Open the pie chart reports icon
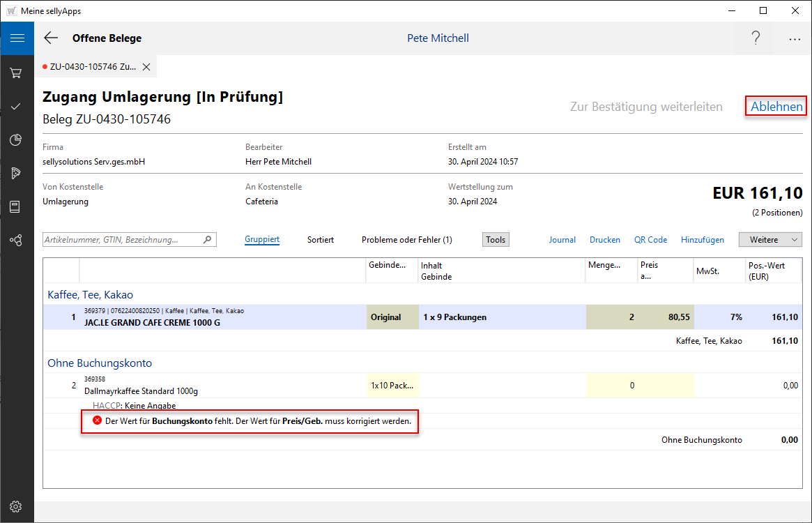This screenshot has width=812, height=523. point(16,140)
